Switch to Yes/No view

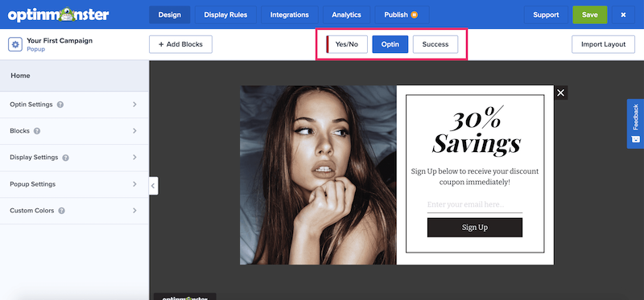(347, 44)
